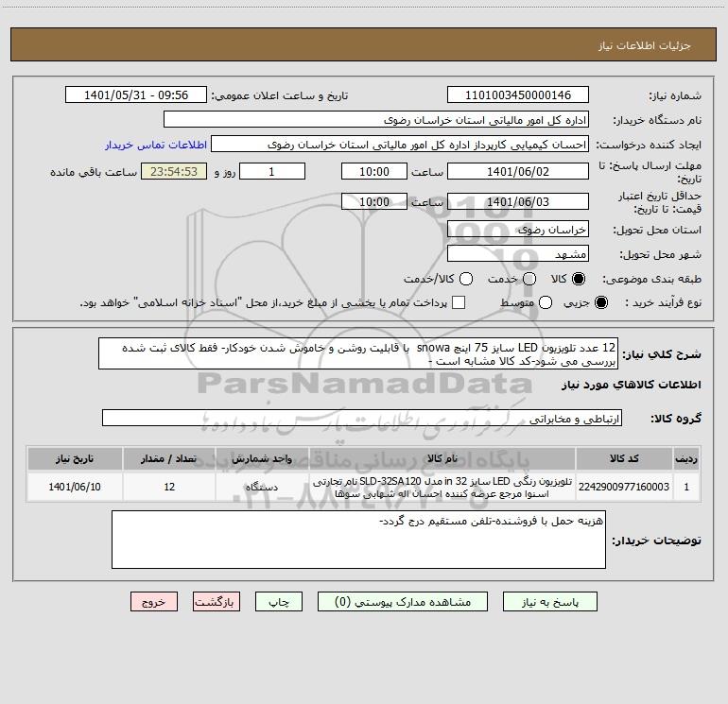The image size is (728, 704).
Task: Select the کالا/خدمت radio button
Action: [x=466, y=279]
